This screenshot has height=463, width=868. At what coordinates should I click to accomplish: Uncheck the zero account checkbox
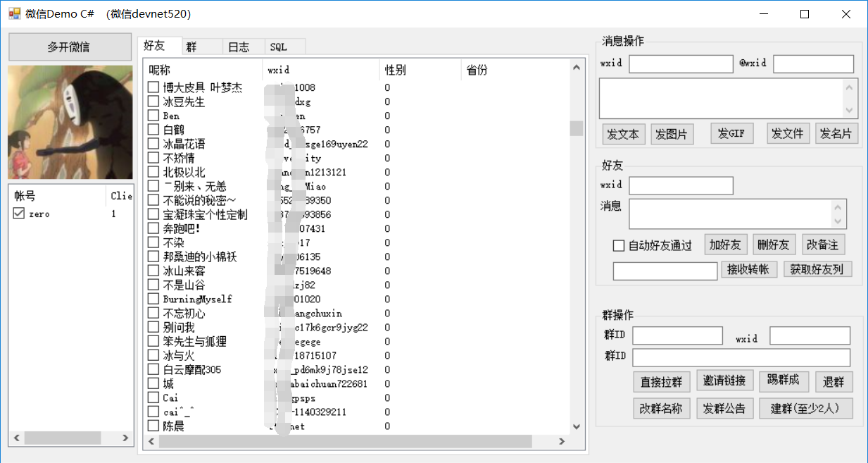click(x=19, y=214)
